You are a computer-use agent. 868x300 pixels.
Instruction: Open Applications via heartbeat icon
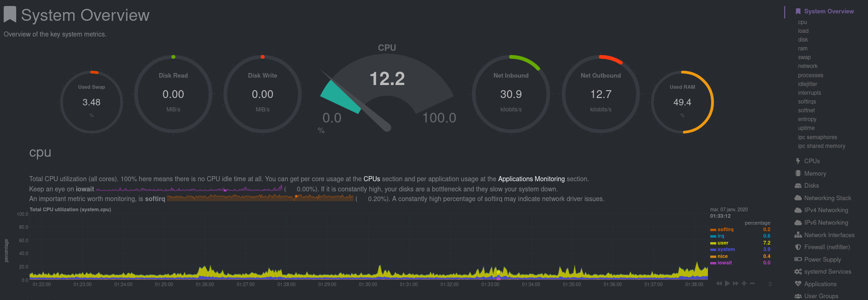pos(798,284)
